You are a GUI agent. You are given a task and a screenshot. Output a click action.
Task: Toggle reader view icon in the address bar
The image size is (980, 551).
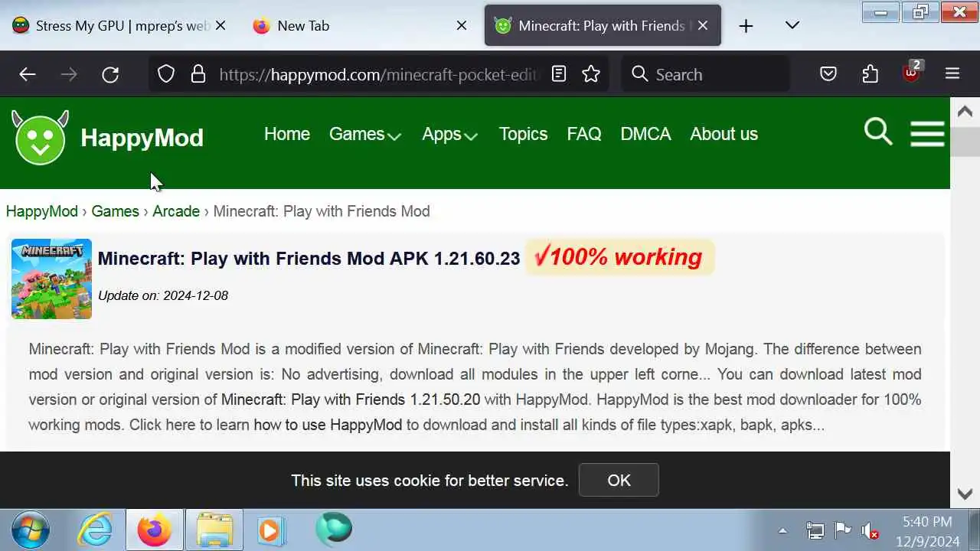[x=559, y=74]
